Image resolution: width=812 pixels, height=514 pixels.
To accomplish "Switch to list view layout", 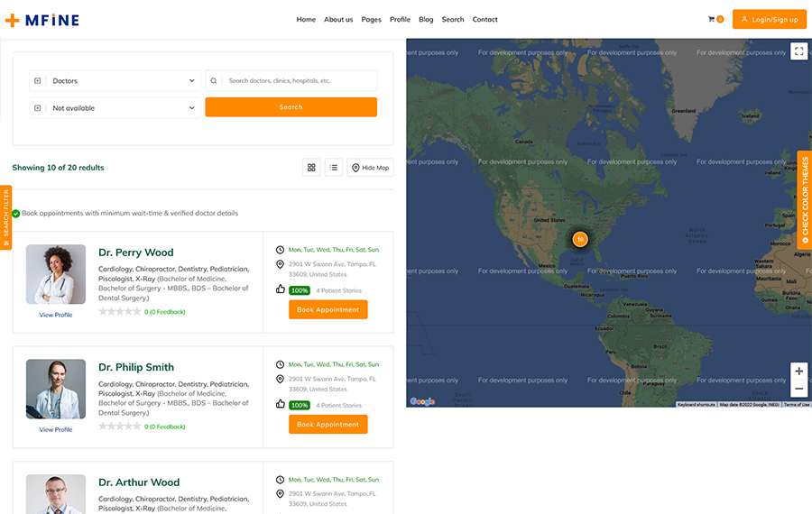I will 334,168.
